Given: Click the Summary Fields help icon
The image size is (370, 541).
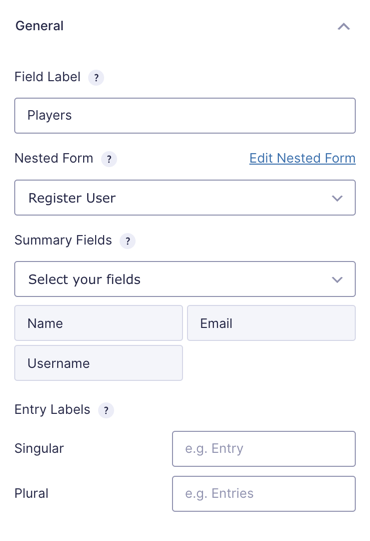Looking at the screenshot, I should coord(127,241).
